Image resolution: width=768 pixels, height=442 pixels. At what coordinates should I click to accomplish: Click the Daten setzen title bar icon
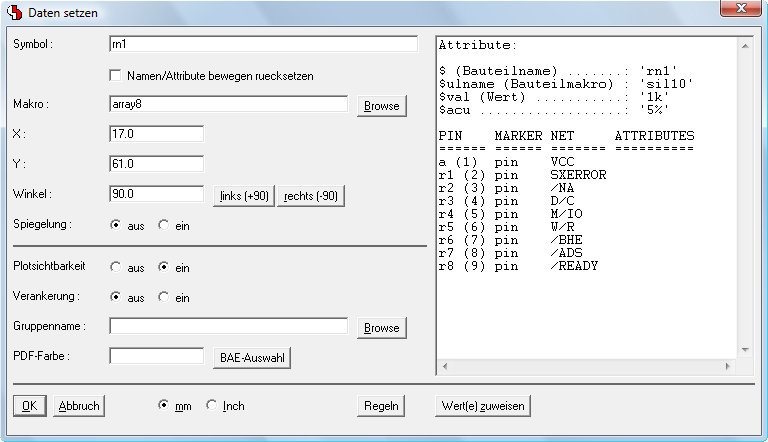(14, 11)
